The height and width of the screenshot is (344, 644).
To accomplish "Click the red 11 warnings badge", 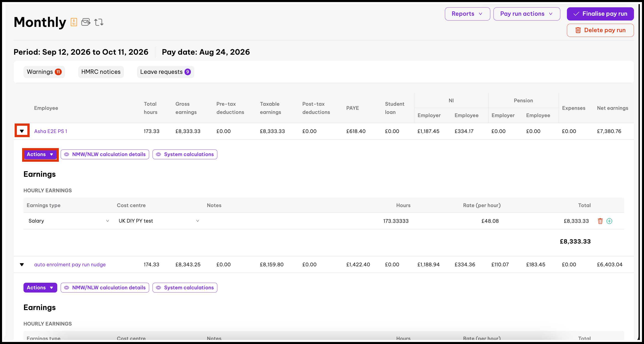I will pyautogui.click(x=58, y=72).
